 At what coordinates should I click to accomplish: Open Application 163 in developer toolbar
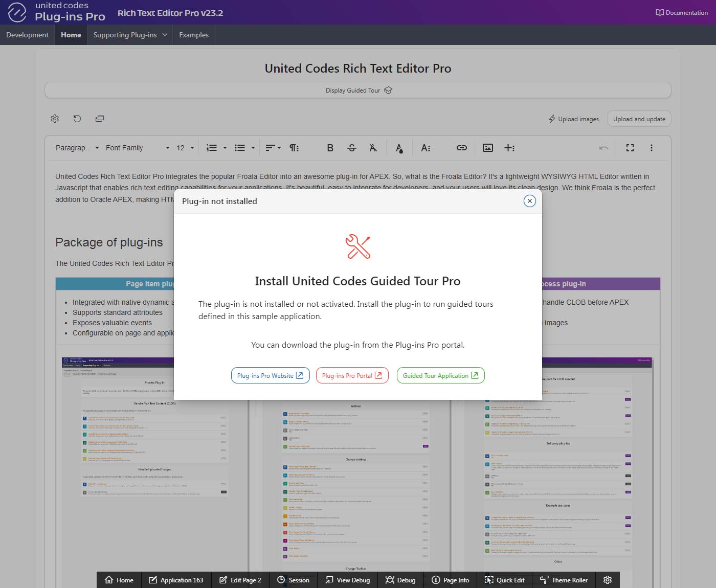(x=176, y=580)
